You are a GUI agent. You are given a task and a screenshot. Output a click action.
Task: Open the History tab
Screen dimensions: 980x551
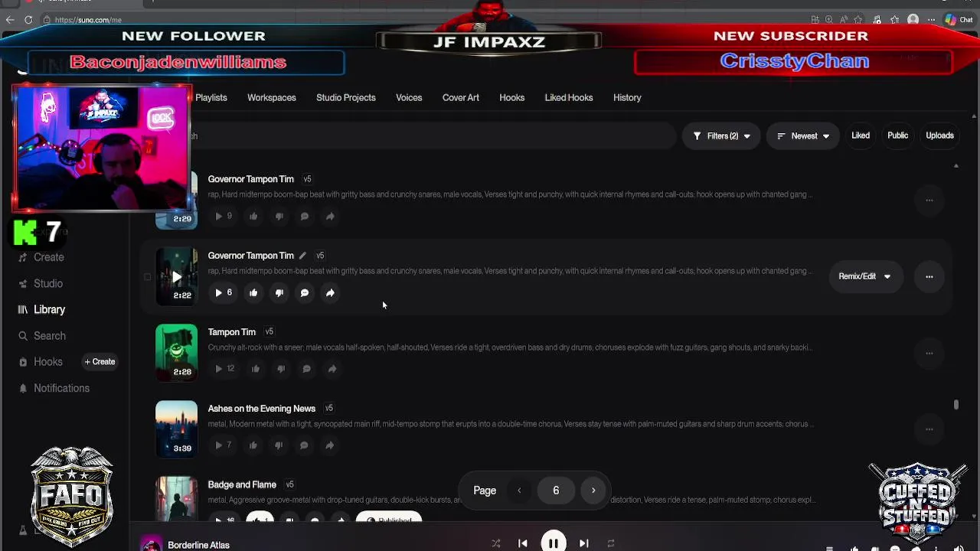[x=627, y=98]
